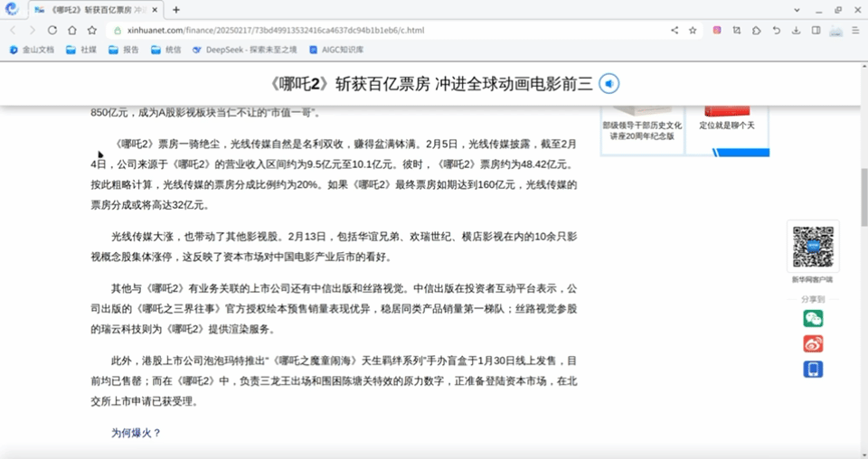Open the pink-purple extension icon
Viewport: 868px width, 459px height.
point(717,31)
